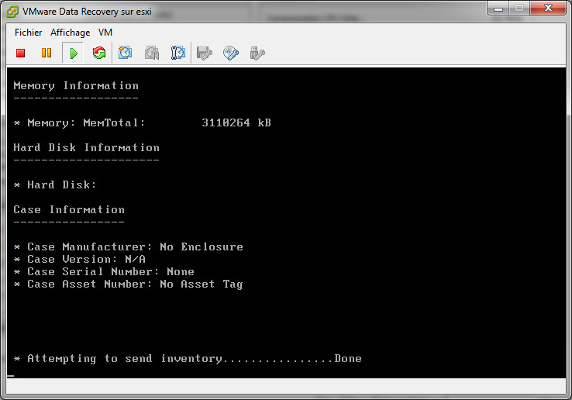
Task: Click the '3110264 kB' memory value
Action: tap(236, 123)
